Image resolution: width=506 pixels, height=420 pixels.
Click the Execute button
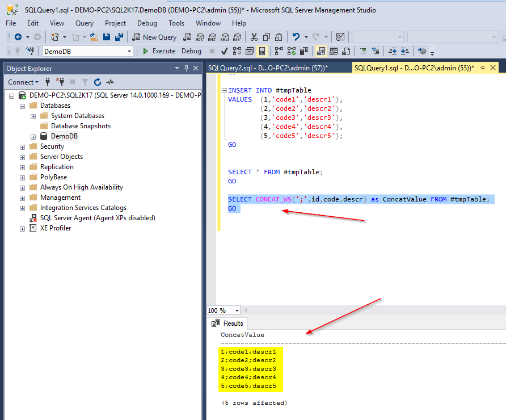tap(159, 51)
